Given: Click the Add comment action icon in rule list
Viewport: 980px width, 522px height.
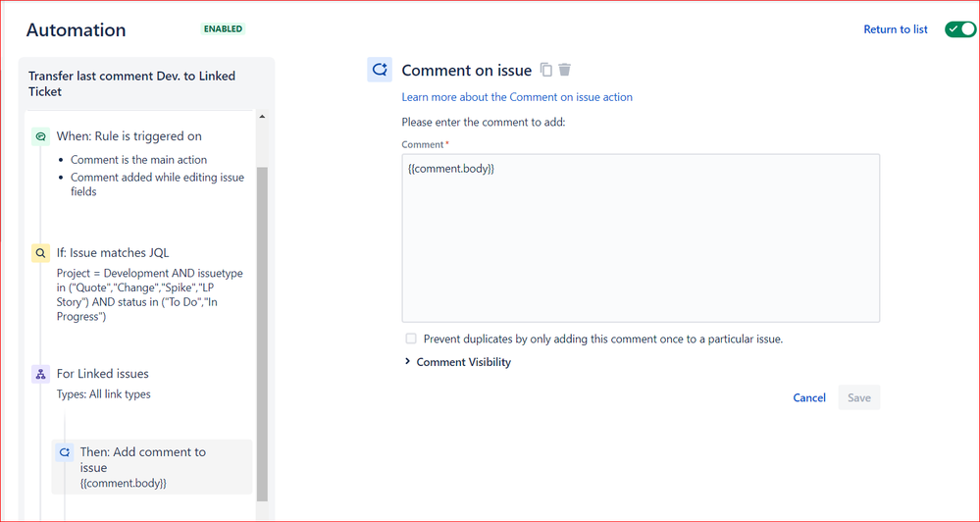Looking at the screenshot, I should coord(64,452).
